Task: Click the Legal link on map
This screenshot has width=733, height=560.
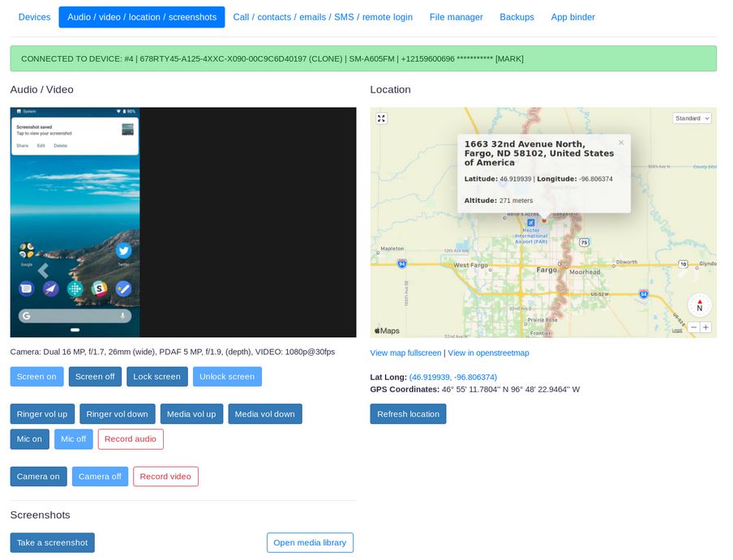Action: tap(677, 330)
